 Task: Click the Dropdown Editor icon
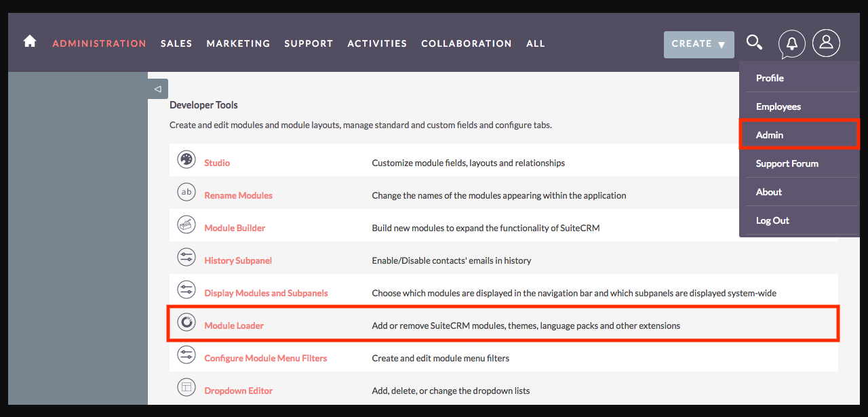[x=186, y=388]
